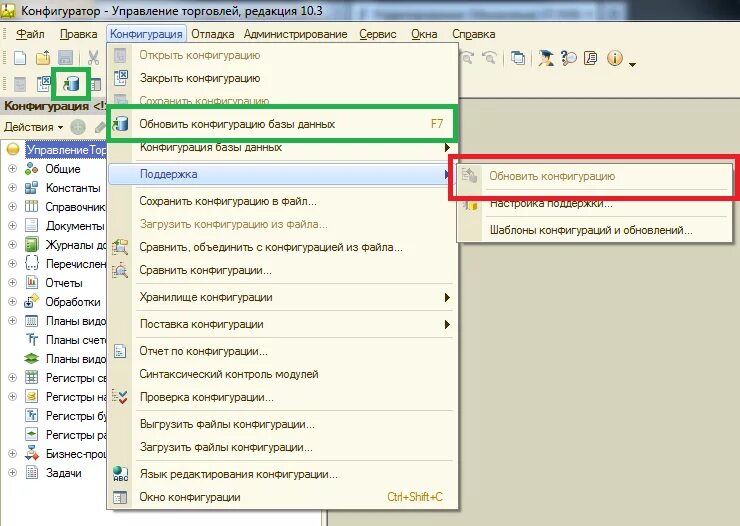This screenshot has width=740, height=526.
Task: Choose Закрыть конфигурацию from the menu
Action: [x=282, y=78]
